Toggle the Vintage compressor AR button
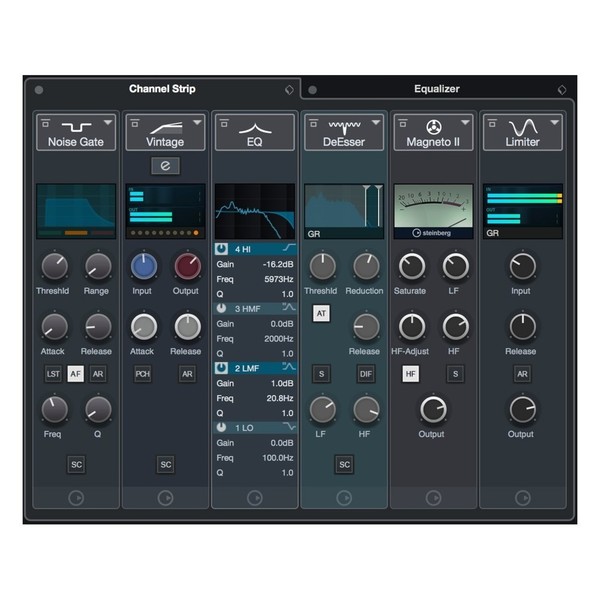The height and width of the screenshot is (600, 600). (x=187, y=374)
